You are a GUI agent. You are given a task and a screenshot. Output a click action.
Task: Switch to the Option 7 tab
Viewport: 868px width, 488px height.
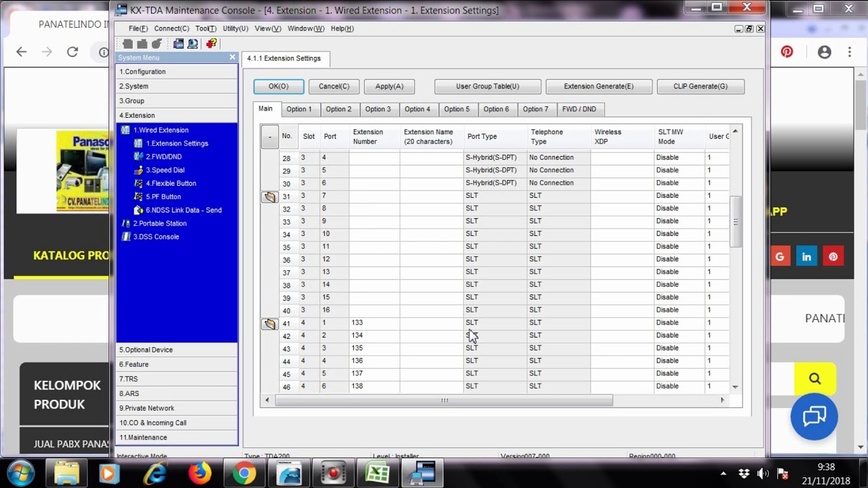pyautogui.click(x=535, y=109)
